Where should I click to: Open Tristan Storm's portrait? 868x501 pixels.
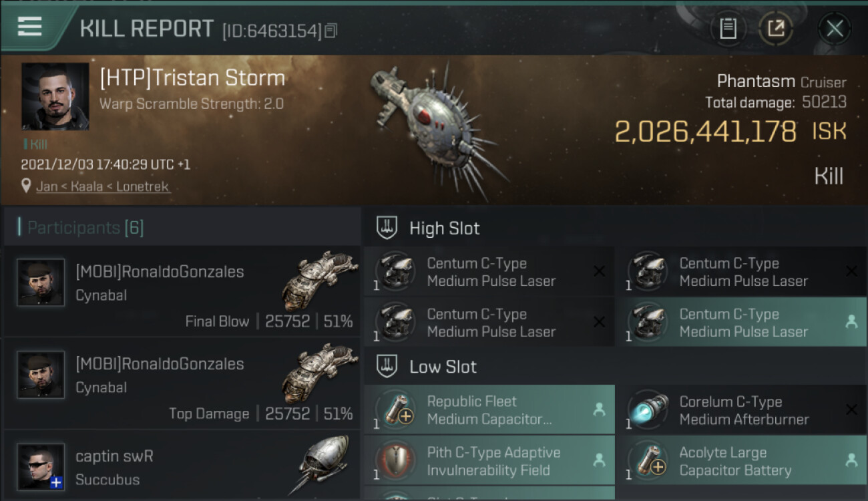pyautogui.click(x=55, y=96)
